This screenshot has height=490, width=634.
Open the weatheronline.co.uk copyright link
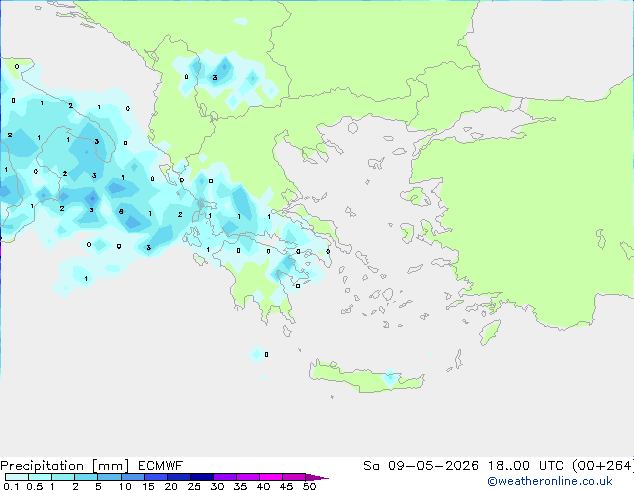(550, 481)
